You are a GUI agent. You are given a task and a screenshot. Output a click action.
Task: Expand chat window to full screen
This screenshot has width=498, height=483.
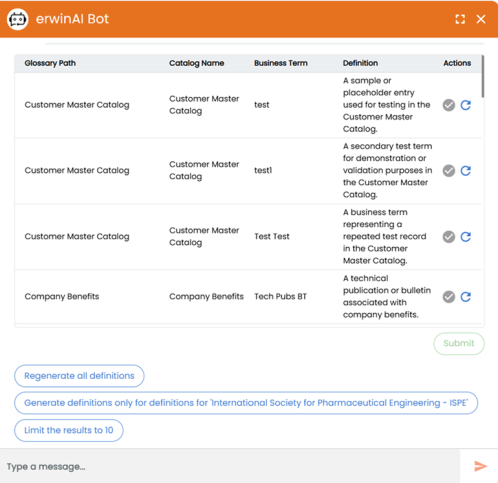(460, 19)
